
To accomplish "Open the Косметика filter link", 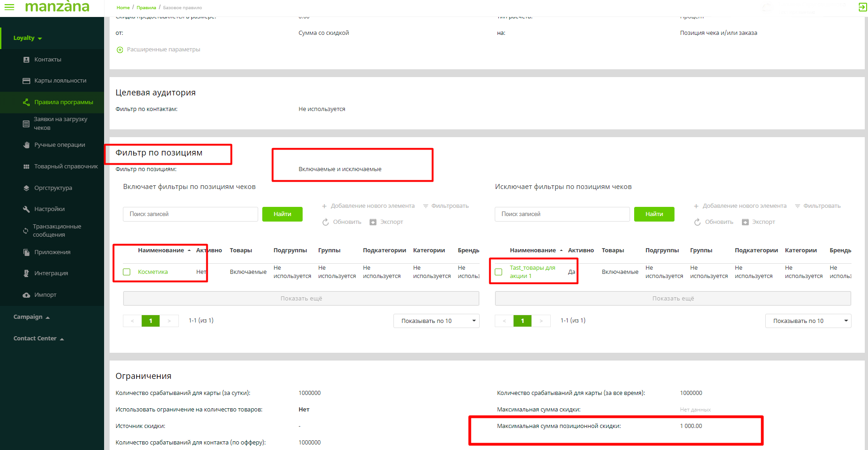I will click(153, 272).
